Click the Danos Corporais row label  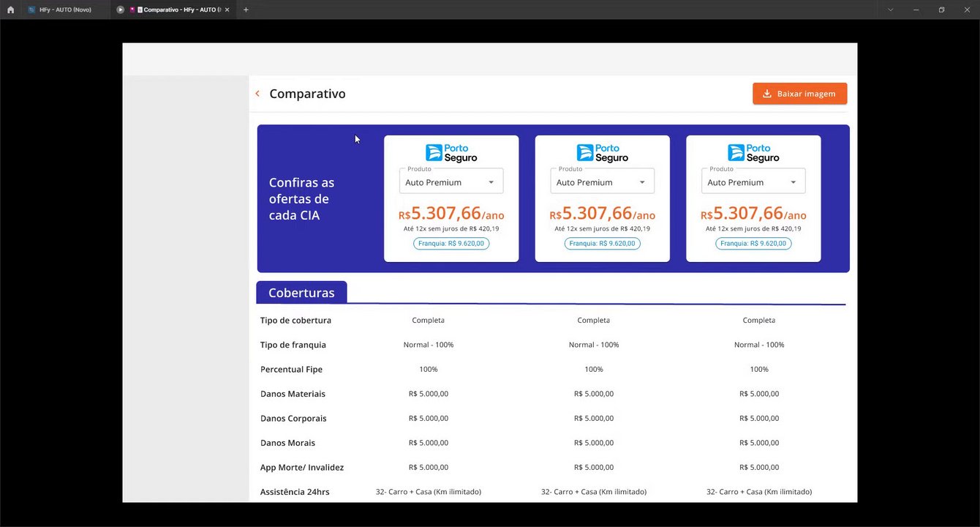pos(293,419)
